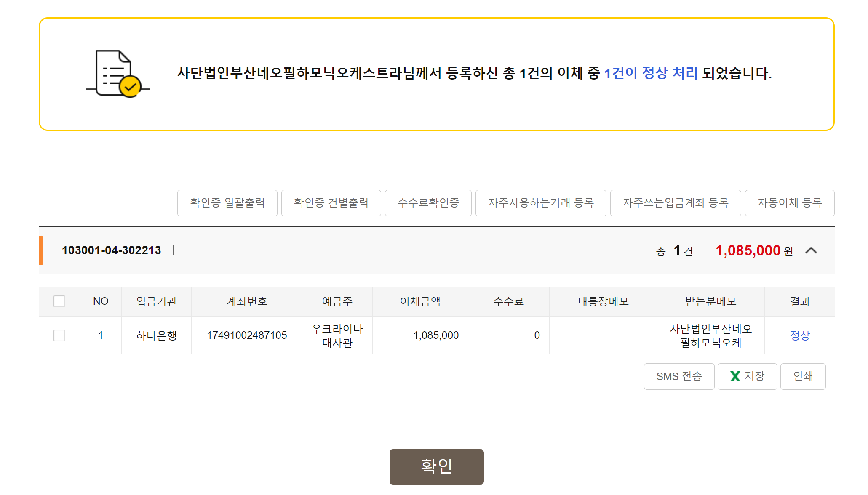Check the checkbox for row 1
The height and width of the screenshot is (495, 868).
point(59,335)
